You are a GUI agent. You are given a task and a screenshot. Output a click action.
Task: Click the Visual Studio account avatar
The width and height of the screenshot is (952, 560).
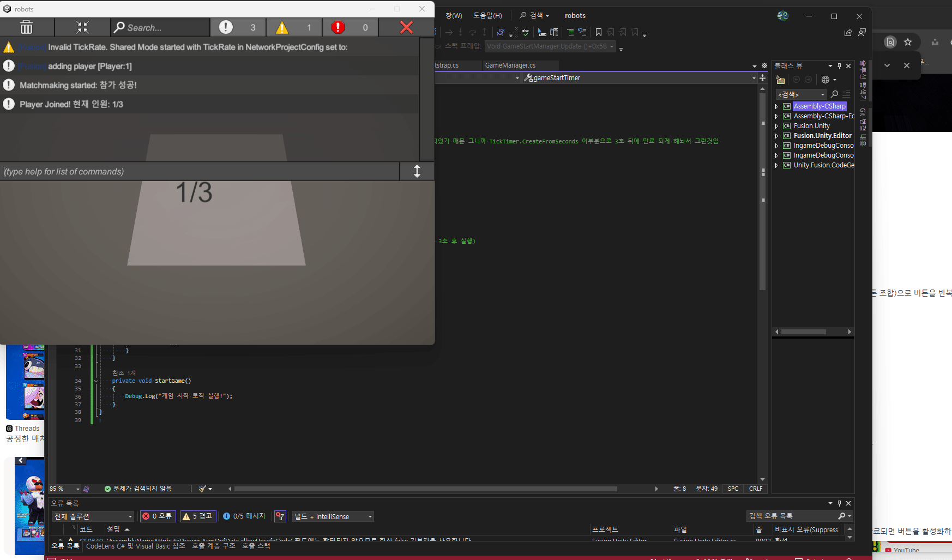point(783,16)
